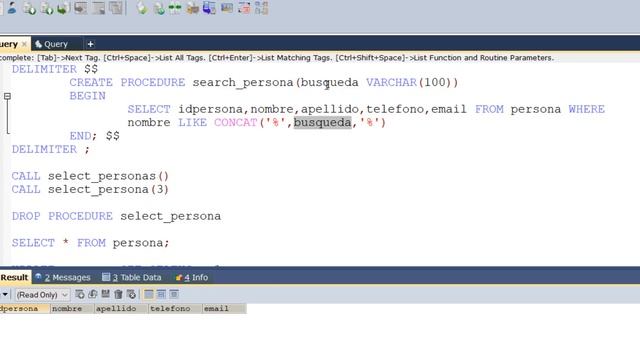Image resolution: width=640 pixels, height=360 pixels.
Task: Click the grid of squares toolbar icon
Action: (x=261, y=8)
